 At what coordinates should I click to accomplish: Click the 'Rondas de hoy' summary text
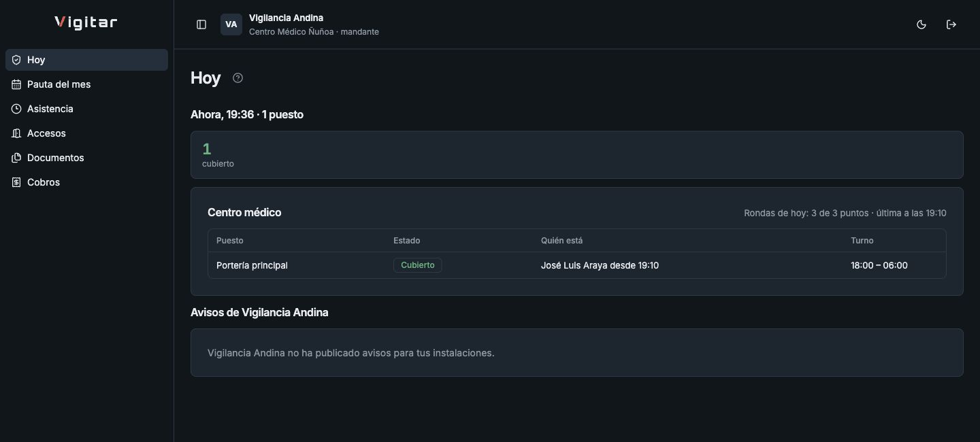[x=845, y=213]
